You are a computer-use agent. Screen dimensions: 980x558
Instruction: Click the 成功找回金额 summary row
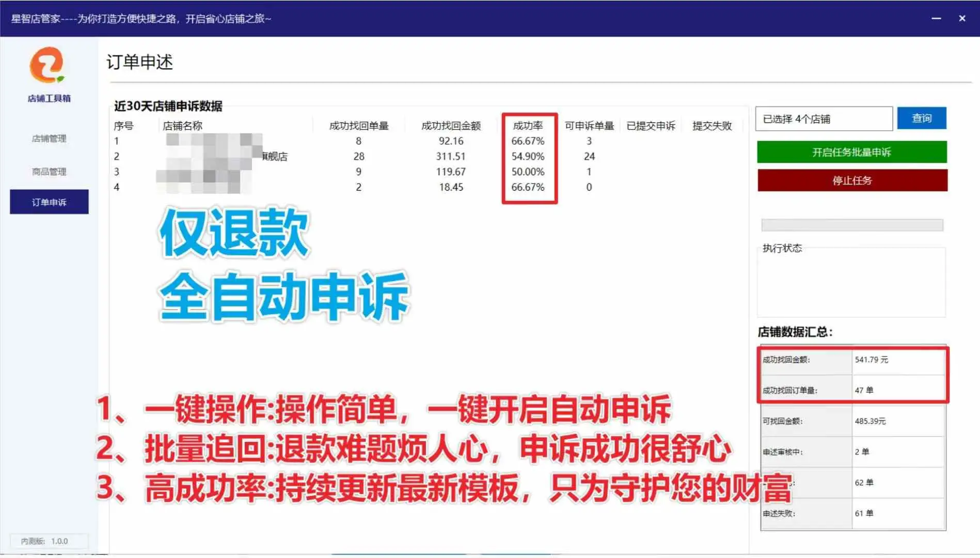[x=852, y=361]
